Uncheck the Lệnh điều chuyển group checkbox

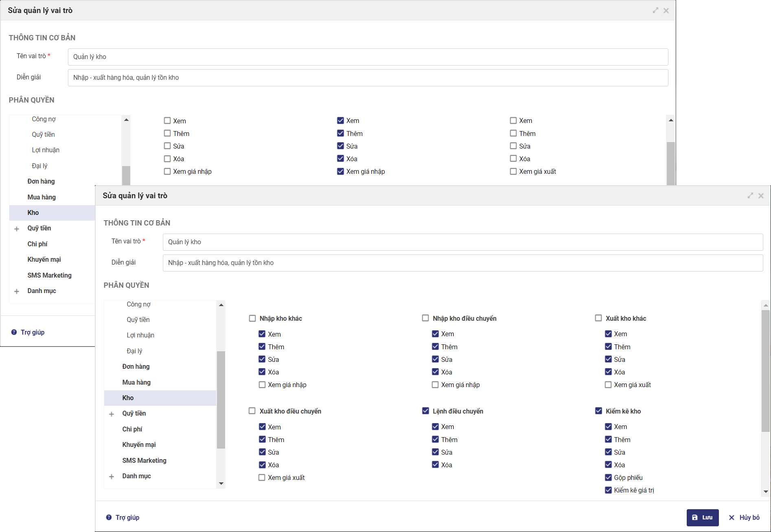[425, 411]
